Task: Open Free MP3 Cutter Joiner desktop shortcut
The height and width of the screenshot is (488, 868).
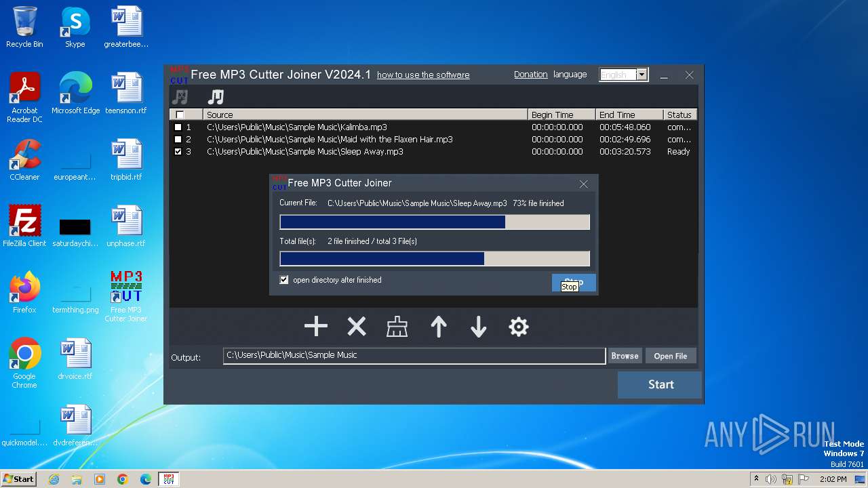Action: pyautogui.click(x=126, y=297)
